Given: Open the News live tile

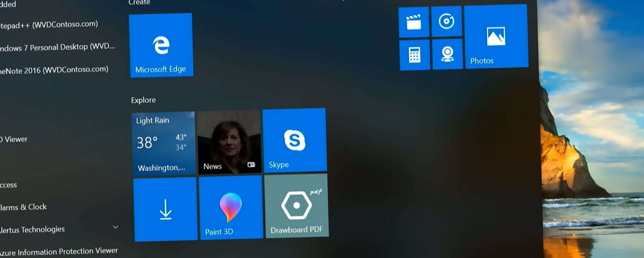Looking at the screenshot, I should pyautogui.click(x=229, y=142).
